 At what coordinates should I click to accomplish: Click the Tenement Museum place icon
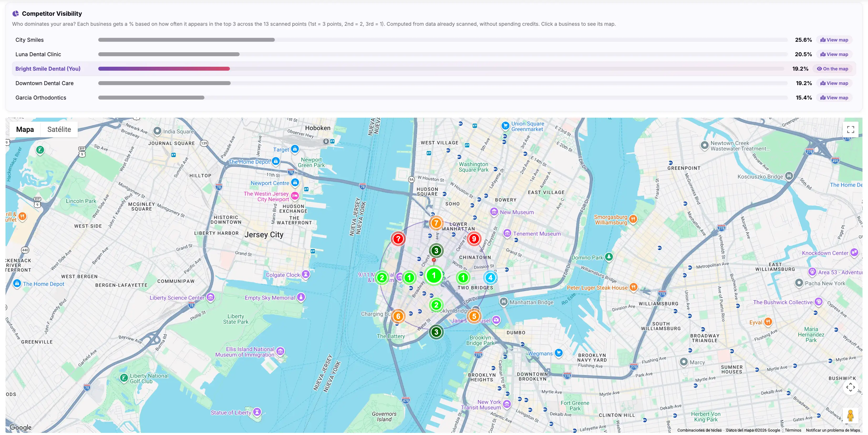click(507, 233)
